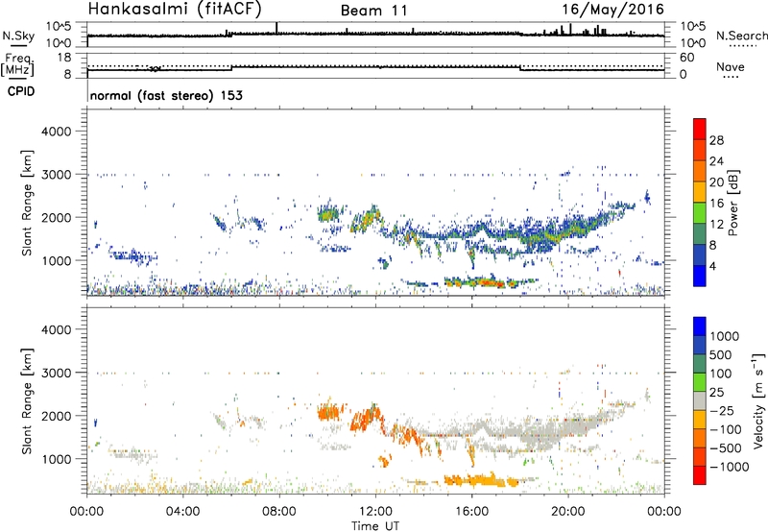The height and width of the screenshot is (532, 768).
Task: Pick the red bottom segment of the velocity bar
Action: [x=700, y=475]
